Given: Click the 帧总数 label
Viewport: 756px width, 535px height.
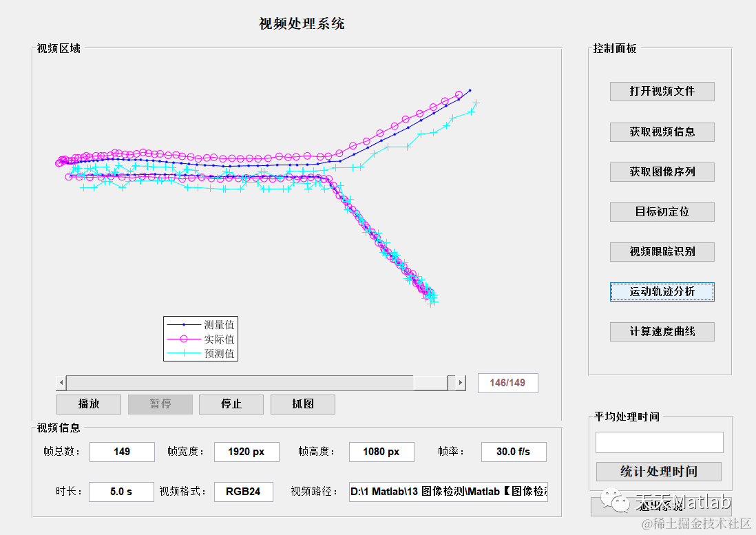Looking at the screenshot, I should click(61, 452).
